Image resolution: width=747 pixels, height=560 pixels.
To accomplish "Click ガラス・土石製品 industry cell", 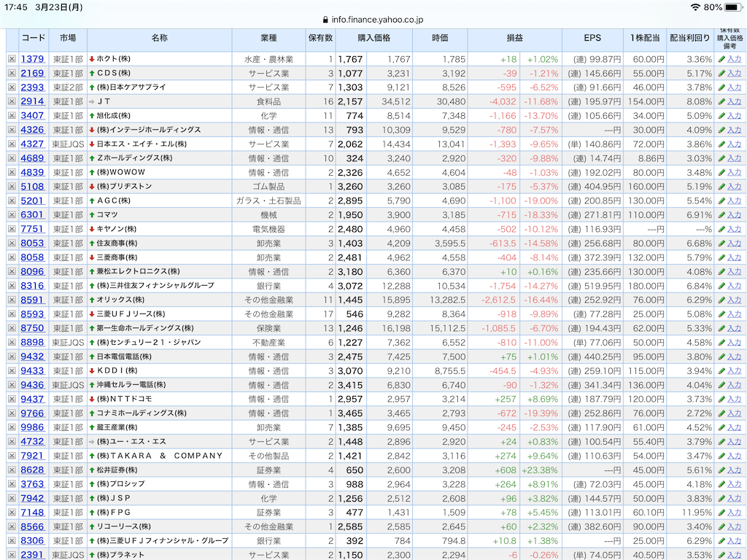I will click(x=268, y=201).
